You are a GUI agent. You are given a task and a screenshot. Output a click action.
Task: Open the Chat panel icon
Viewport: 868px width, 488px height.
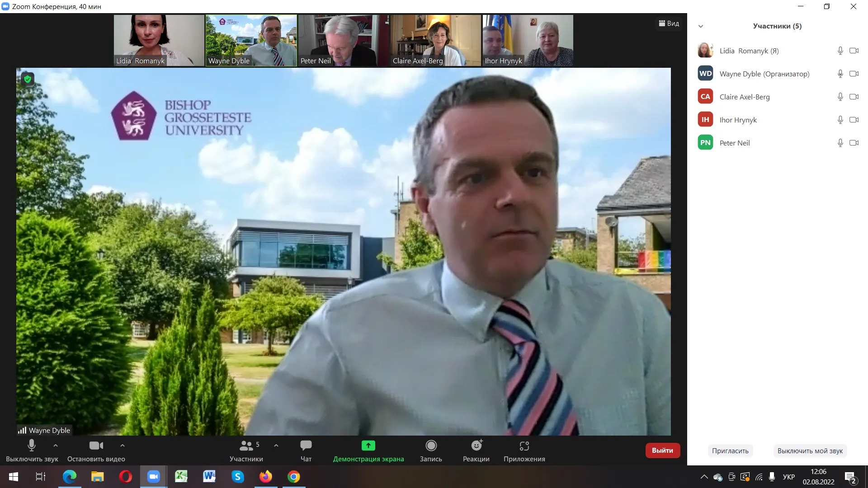[306, 446]
